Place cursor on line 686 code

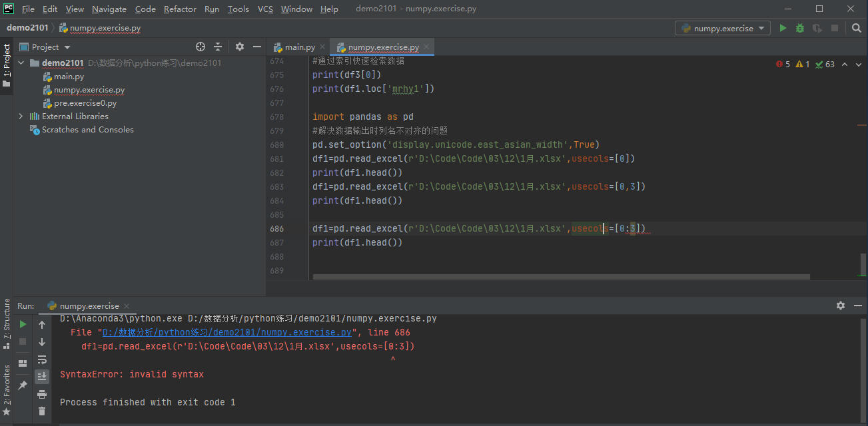pyautogui.click(x=479, y=228)
